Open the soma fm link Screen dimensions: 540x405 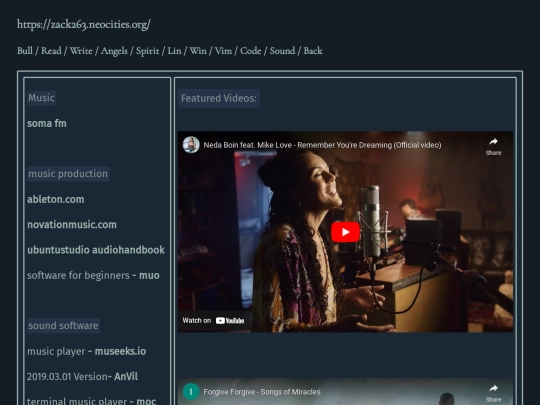[x=47, y=123]
